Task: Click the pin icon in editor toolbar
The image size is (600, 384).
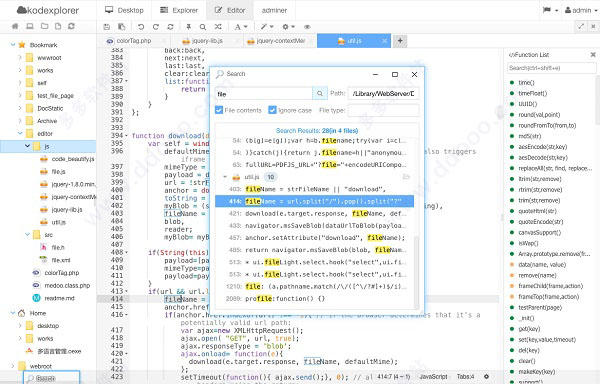Action: [188, 27]
